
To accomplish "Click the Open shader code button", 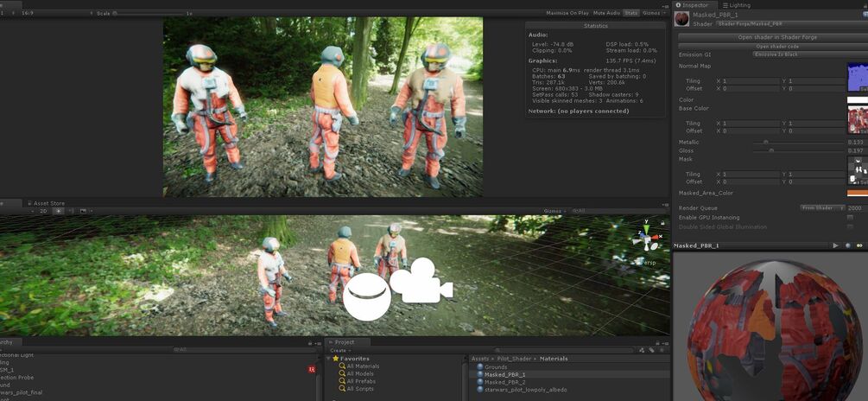I will (773, 47).
